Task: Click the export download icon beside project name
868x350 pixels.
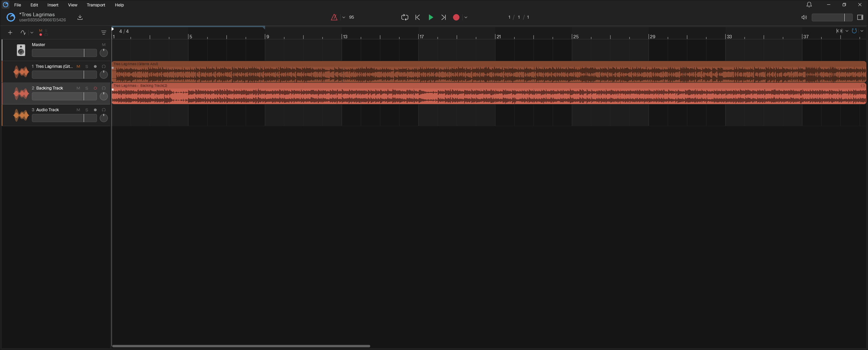Action: tap(80, 17)
